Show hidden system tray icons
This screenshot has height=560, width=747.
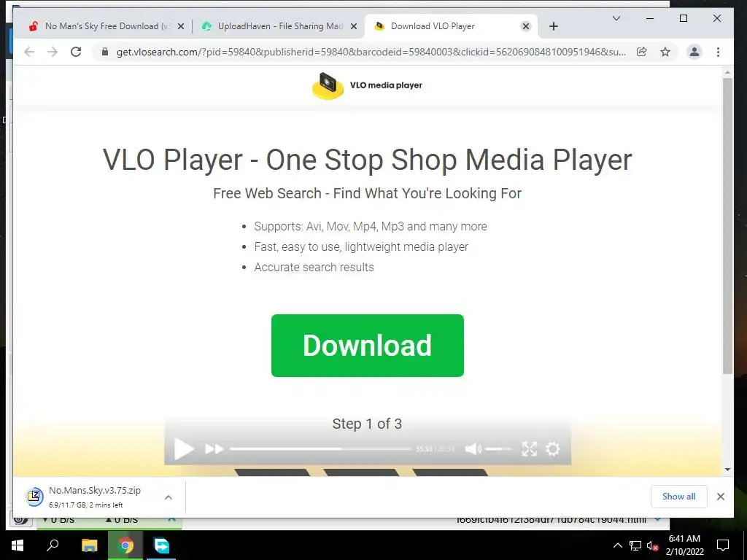pos(617,545)
